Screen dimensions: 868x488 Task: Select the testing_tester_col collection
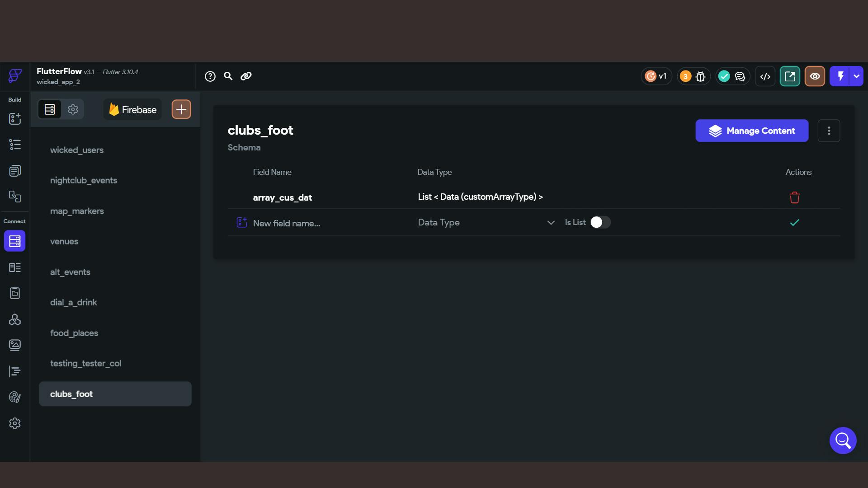pos(85,363)
